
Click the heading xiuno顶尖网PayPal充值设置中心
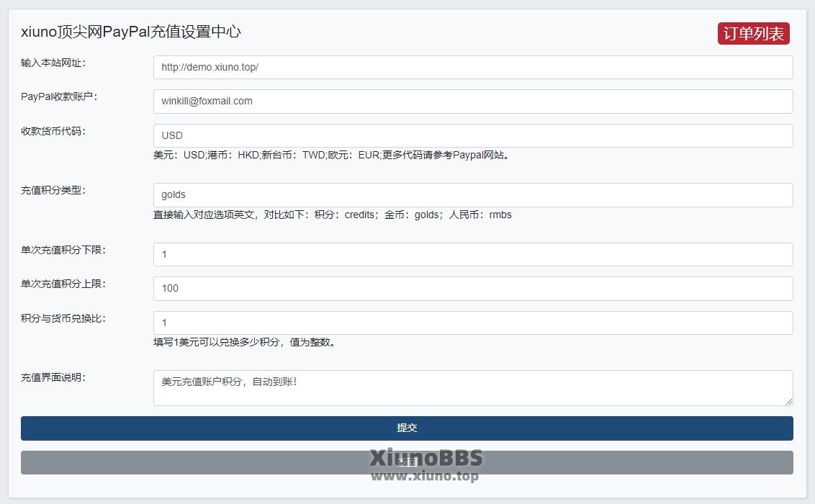tap(131, 32)
